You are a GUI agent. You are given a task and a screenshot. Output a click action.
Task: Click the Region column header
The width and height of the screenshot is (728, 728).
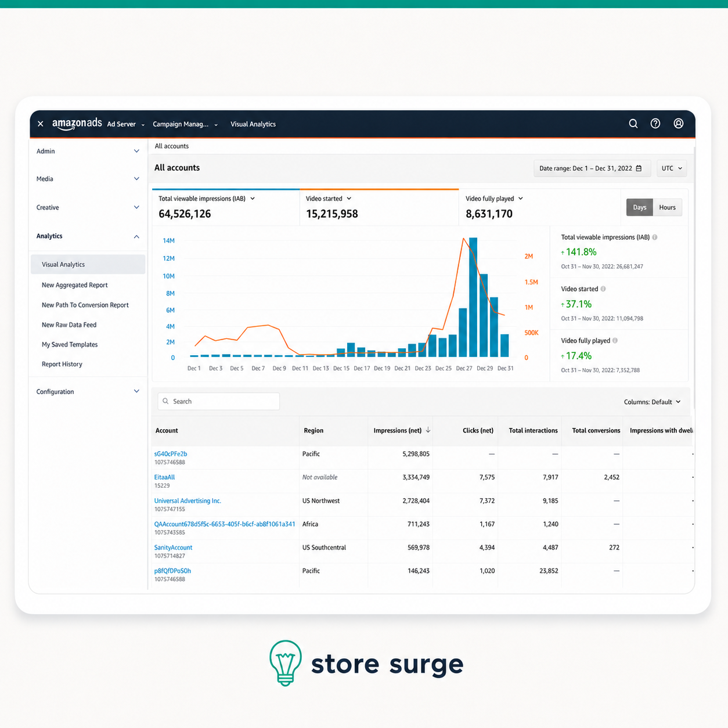[x=313, y=431]
